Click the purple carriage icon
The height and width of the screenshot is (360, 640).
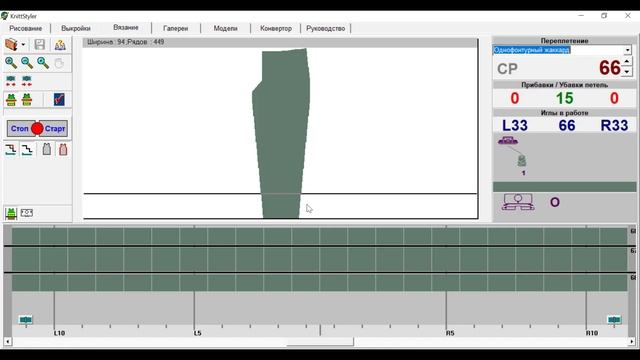[508, 141]
